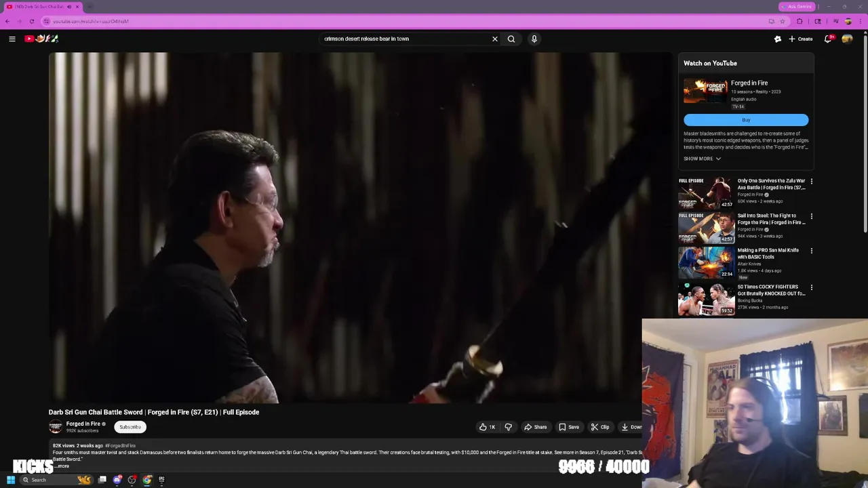Open a new browser tab
868x488 pixels.
click(90, 7)
